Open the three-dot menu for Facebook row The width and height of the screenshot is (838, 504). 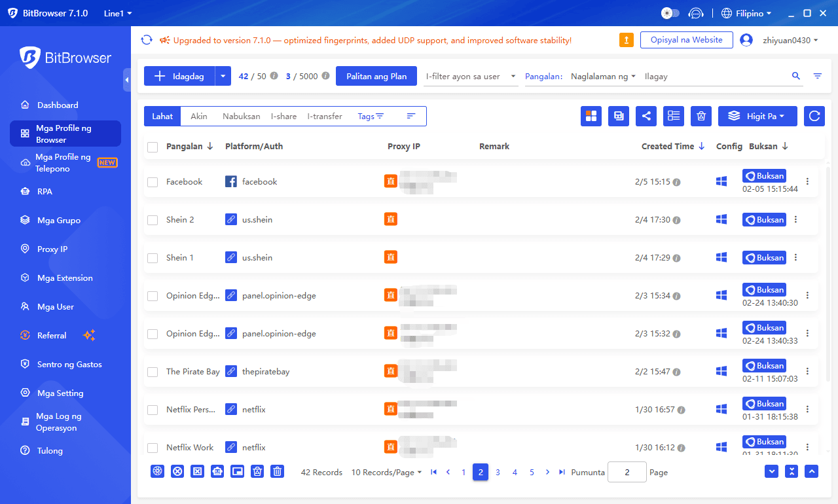pos(807,181)
